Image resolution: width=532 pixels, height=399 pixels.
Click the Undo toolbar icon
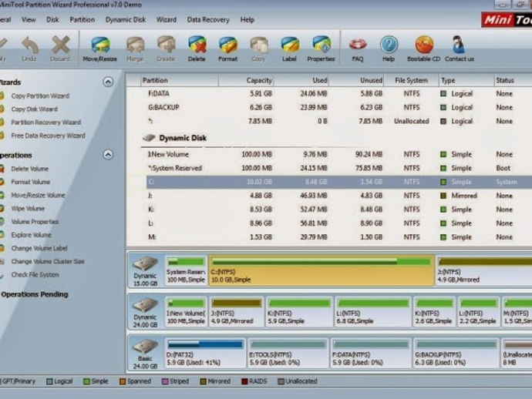pyautogui.click(x=30, y=45)
